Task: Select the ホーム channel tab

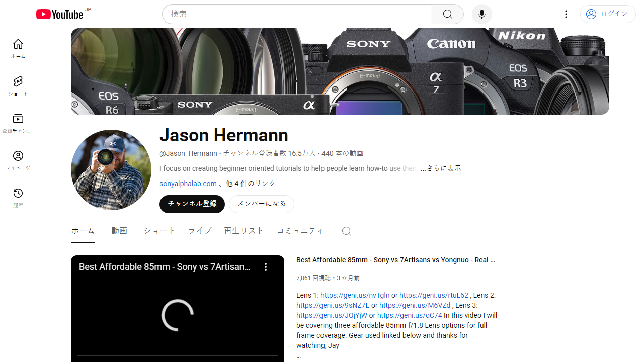Action: pyautogui.click(x=83, y=231)
